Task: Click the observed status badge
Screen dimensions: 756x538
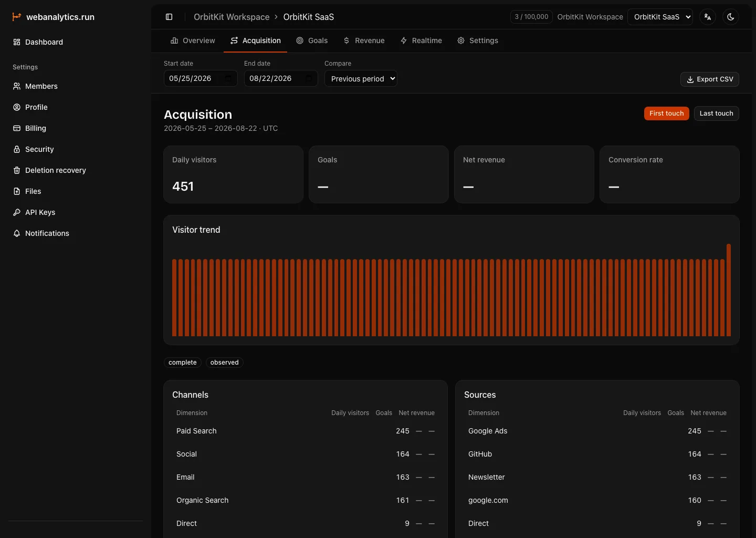Action: [225, 363]
